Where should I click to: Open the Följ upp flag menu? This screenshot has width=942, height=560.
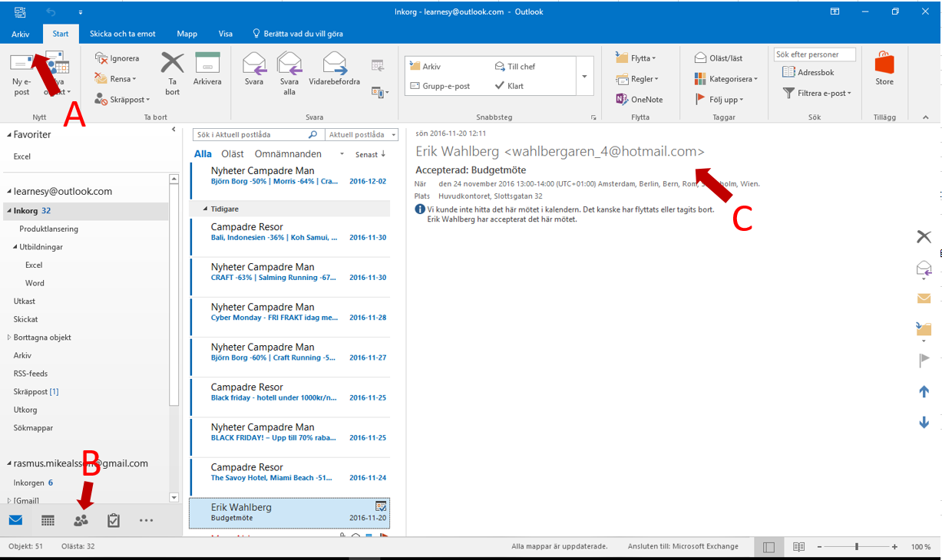coord(719,99)
